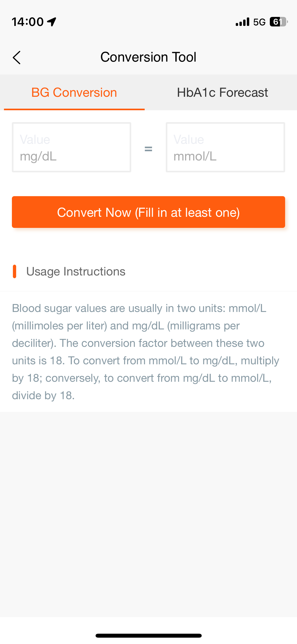
Task: Tap the 5G network indicator
Action: pyautogui.click(x=259, y=22)
